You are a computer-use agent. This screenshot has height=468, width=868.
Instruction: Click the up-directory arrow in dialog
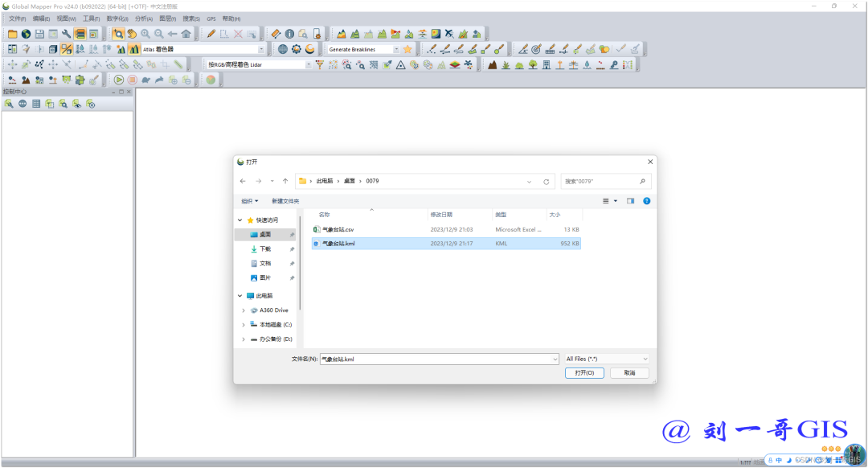(x=285, y=181)
